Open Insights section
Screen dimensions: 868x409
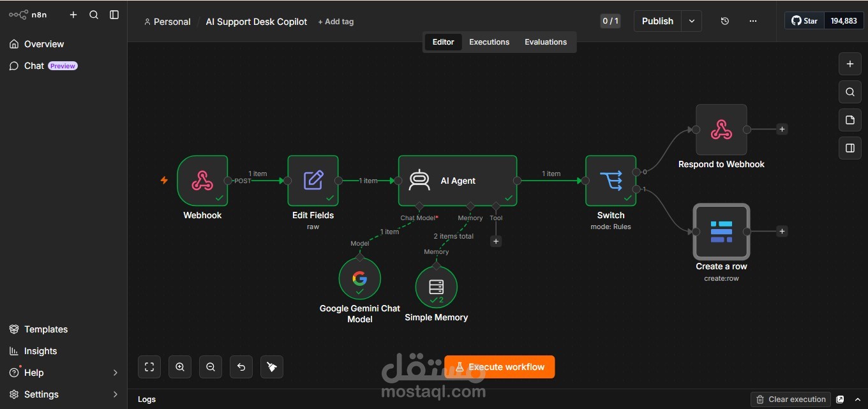[64, 351]
